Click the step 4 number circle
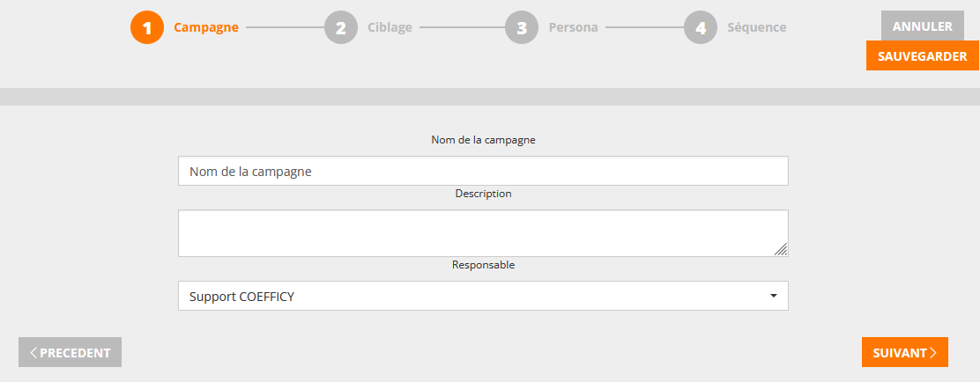This screenshot has height=382, width=980. click(701, 27)
